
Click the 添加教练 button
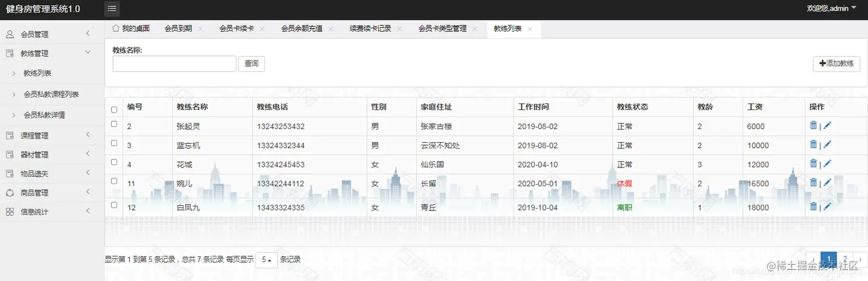(836, 64)
